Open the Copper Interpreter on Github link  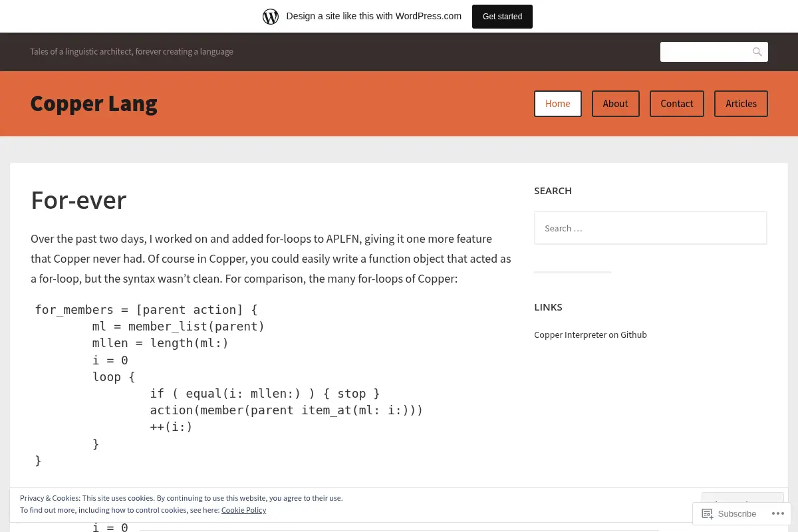click(x=591, y=335)
